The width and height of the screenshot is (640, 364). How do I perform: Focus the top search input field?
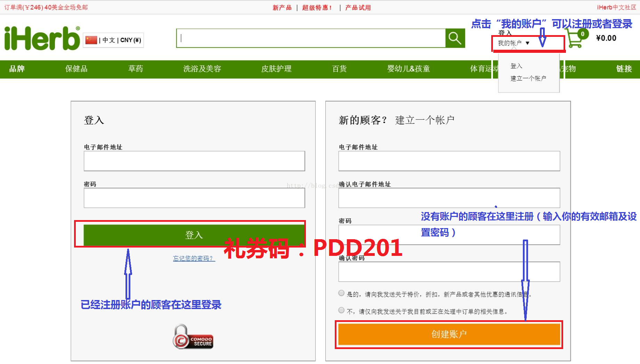[x=311, y=38]
